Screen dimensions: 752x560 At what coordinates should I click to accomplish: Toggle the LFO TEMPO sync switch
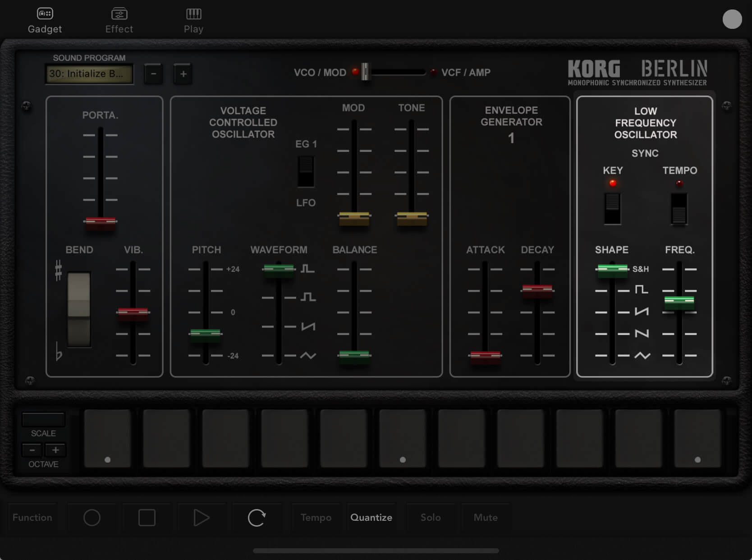pos(679,208)
